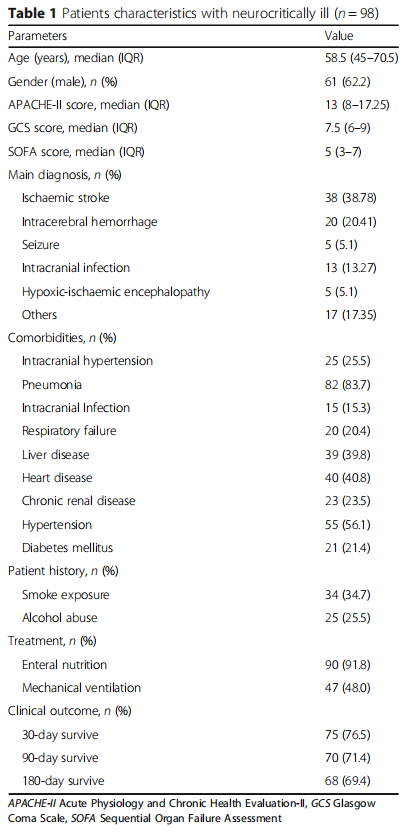Image resolution: width=405 pixels, height=834 pixels.
Task: Select the SOFA score row label
Action: 76,151
